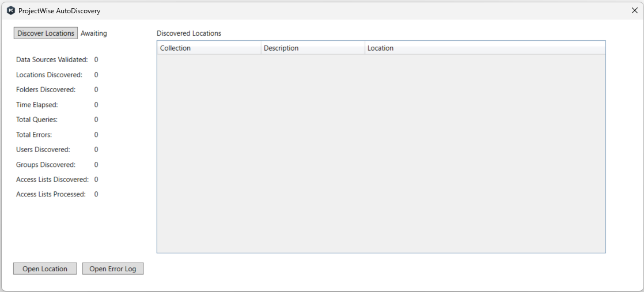Select the Time Elapsed label
This screenshot has height=292, width=644.
[x=37, y=105]
